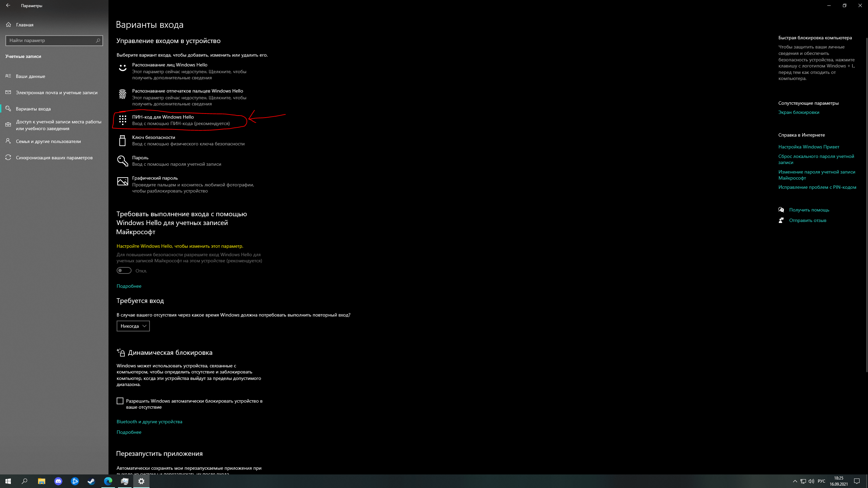Click the person card icon beside Ваши данные
868x488 pixels.
[8, 76]
